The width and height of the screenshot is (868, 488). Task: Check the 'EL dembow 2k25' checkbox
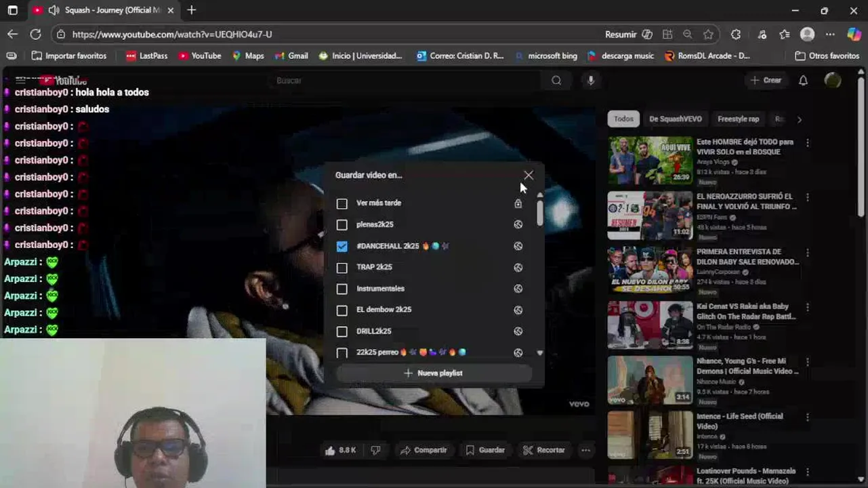click(x=342, y=310)
